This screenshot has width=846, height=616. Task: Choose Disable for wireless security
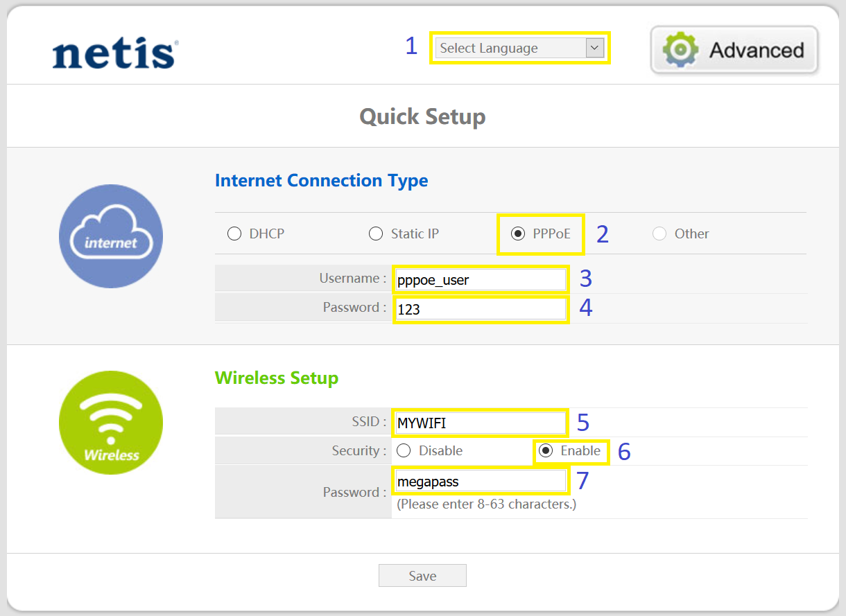[x=404, y=451]
